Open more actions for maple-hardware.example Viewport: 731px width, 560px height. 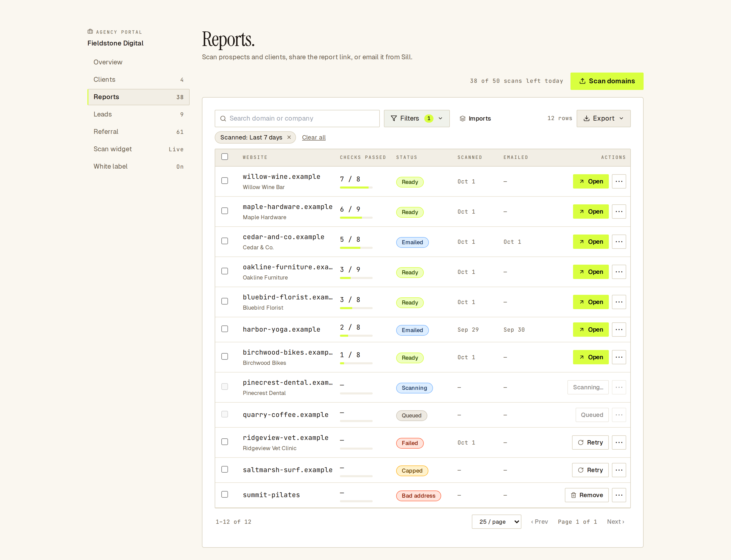point(619,212)
